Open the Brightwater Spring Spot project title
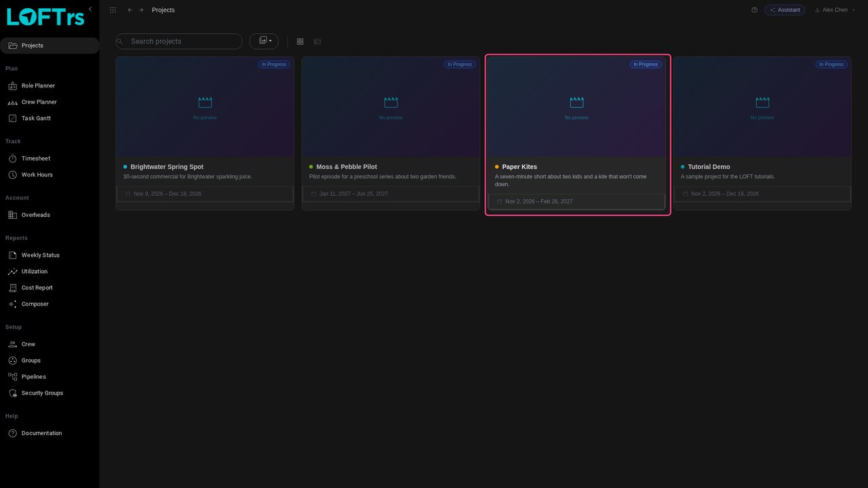Viewport: 868px width, 488px height. [x=167, y=167]
